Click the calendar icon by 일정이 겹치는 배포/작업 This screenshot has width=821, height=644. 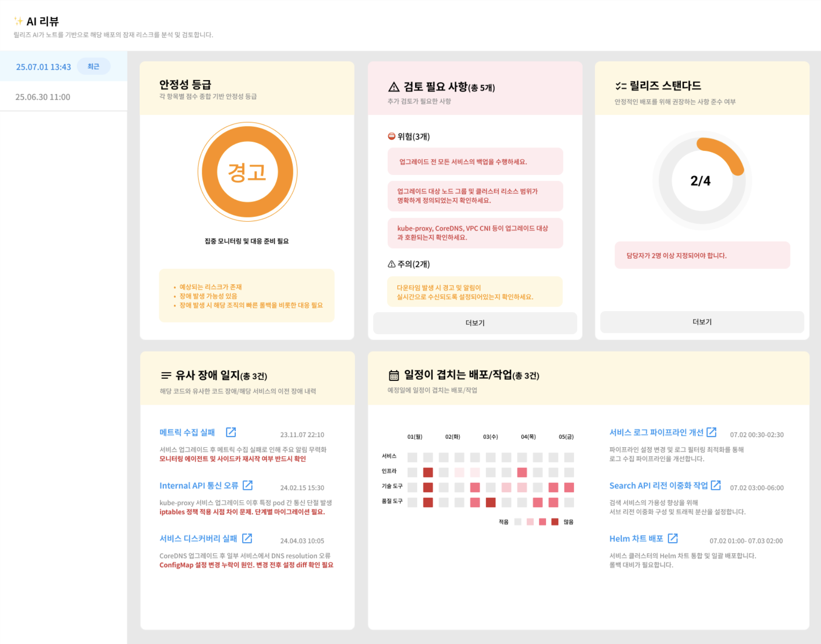394,375
